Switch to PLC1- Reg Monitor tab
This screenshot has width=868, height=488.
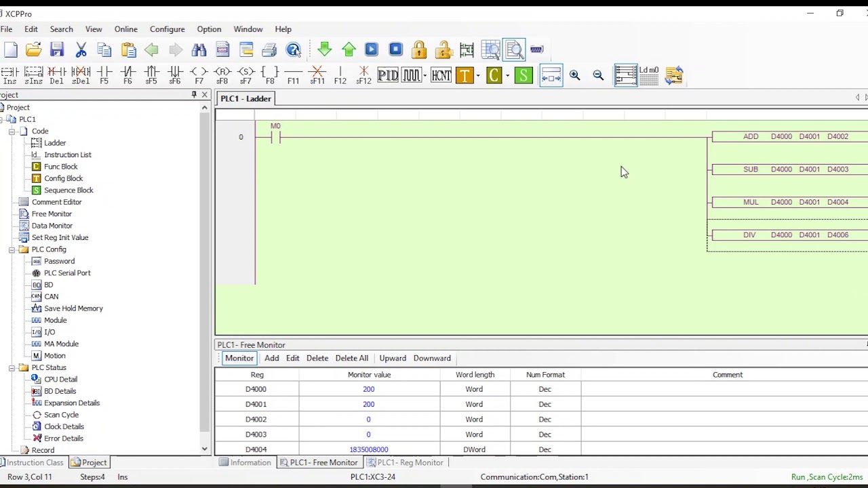[404, 462]
